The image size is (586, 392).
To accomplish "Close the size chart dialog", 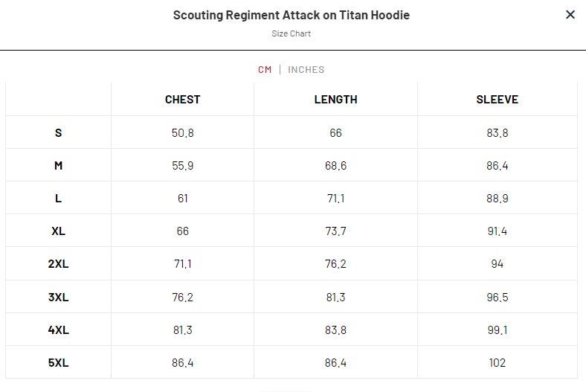I will point(570,15).
